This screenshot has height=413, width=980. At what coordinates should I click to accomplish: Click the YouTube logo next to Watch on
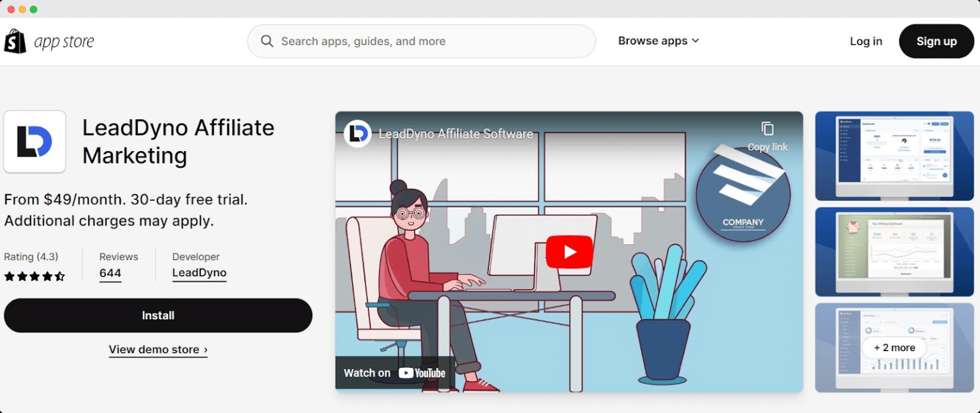coord(422,373)
